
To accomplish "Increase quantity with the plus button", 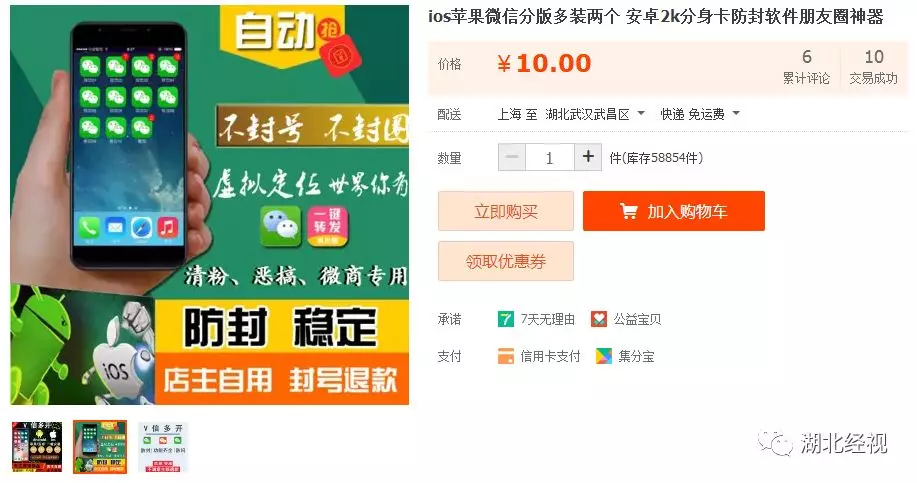I will 588,157.
